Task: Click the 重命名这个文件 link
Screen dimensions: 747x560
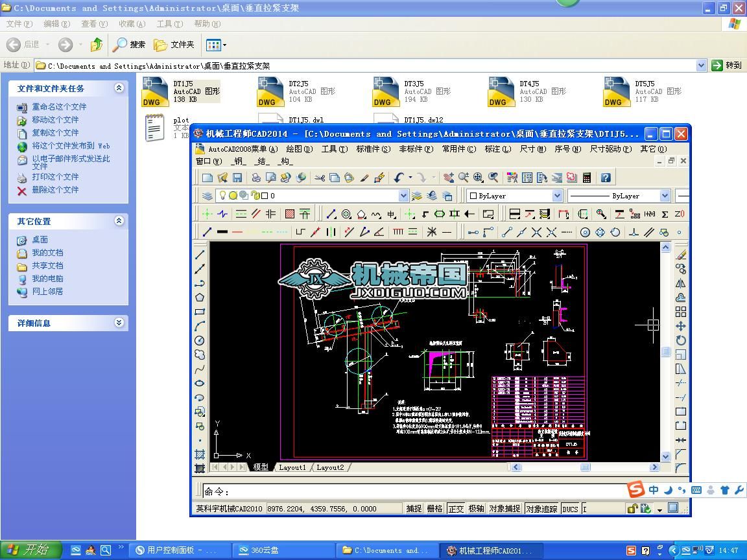Action: click(59, 107)
